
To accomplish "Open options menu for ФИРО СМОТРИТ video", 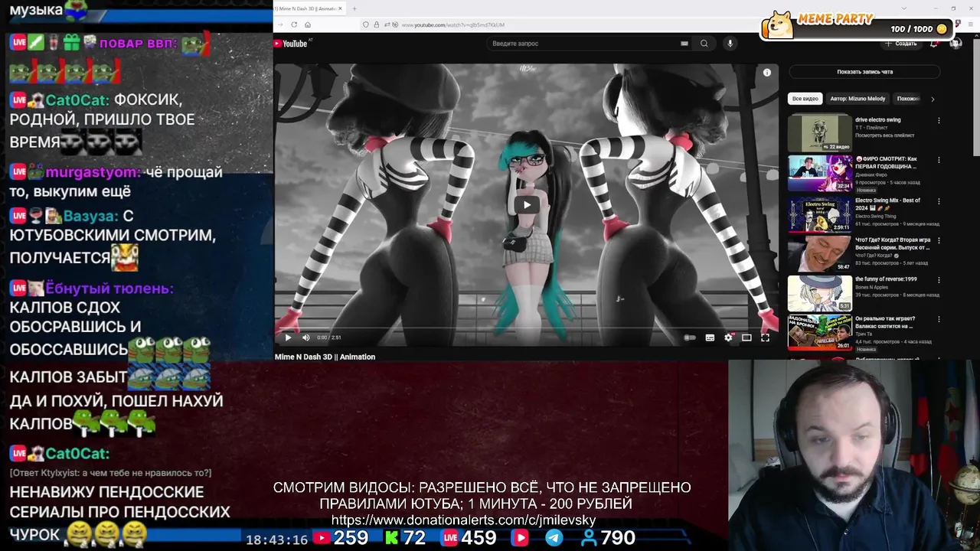I will pos(939,160).
